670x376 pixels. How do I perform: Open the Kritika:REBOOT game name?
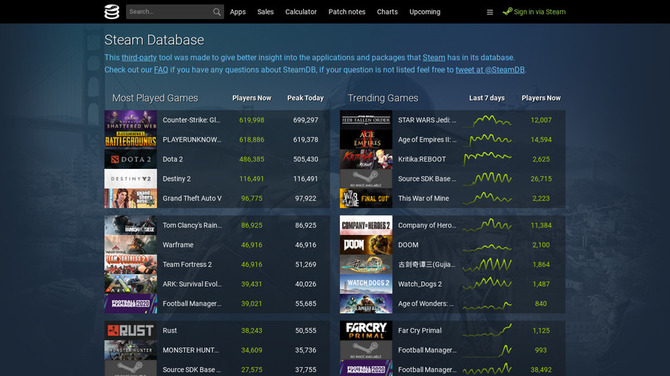422,159
